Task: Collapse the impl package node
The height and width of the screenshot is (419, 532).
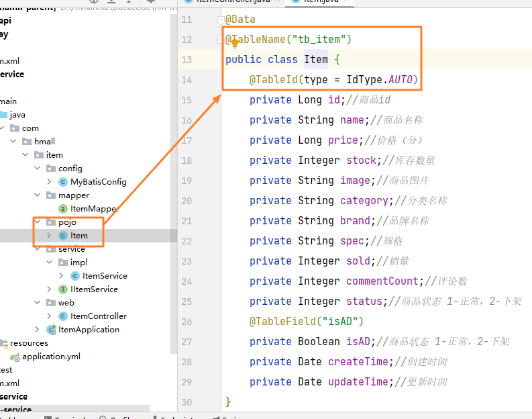Action: pyautogui.click(x=49, y=262)
